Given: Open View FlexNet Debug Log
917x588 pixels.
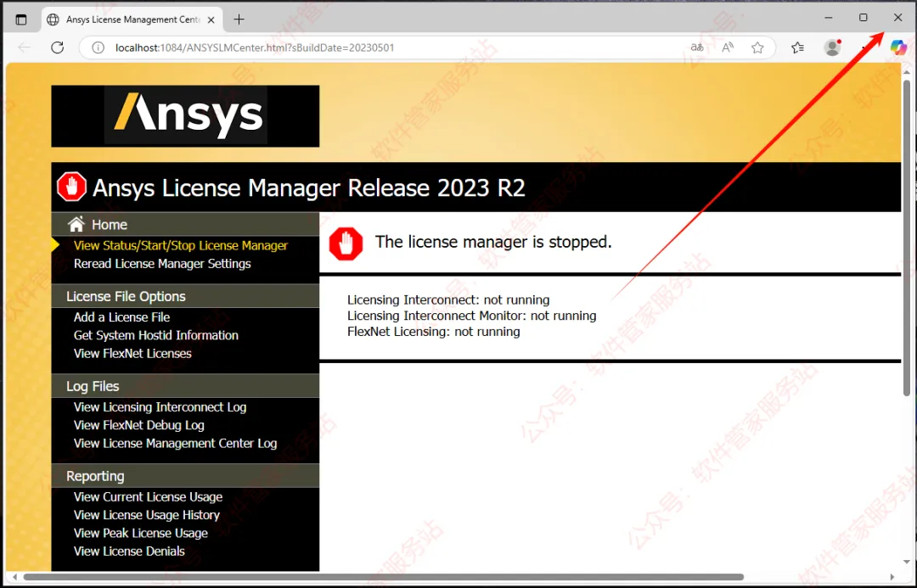Looking at the screenshot, I should click(138, 425).
